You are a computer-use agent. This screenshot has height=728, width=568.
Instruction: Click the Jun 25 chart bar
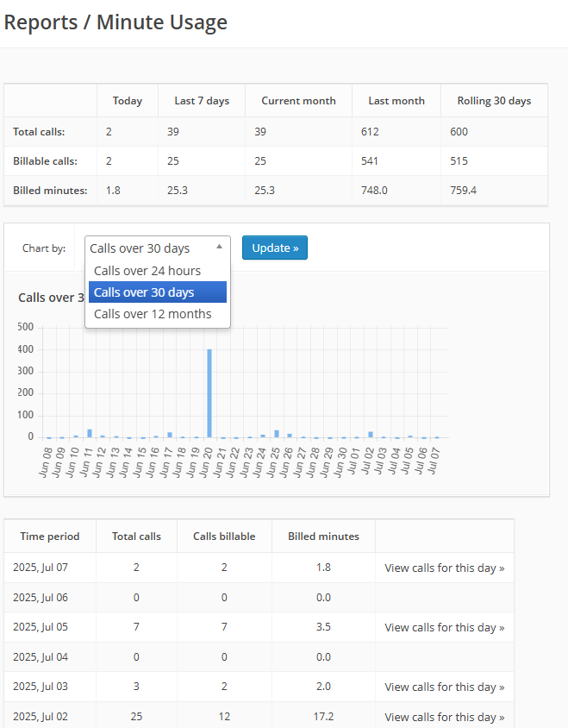[277, 434]
